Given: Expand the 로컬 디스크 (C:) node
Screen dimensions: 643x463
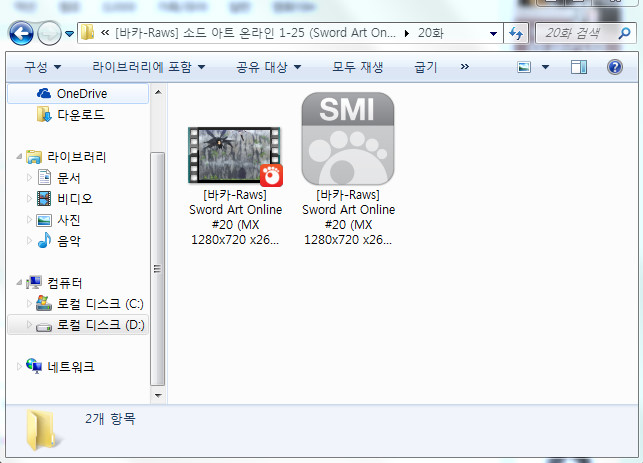Looking at the screenshot, I should coord(29,303).
